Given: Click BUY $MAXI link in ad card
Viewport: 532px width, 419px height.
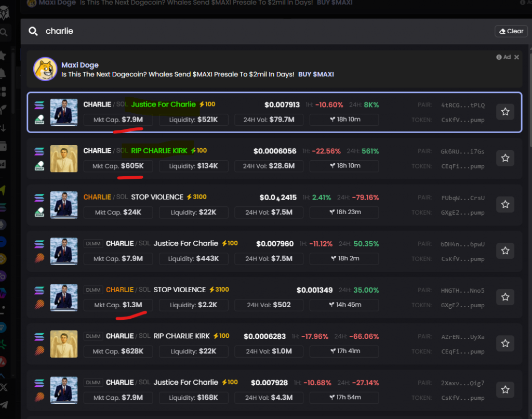Looking at the screenshot, I should [x=316, y=74].
